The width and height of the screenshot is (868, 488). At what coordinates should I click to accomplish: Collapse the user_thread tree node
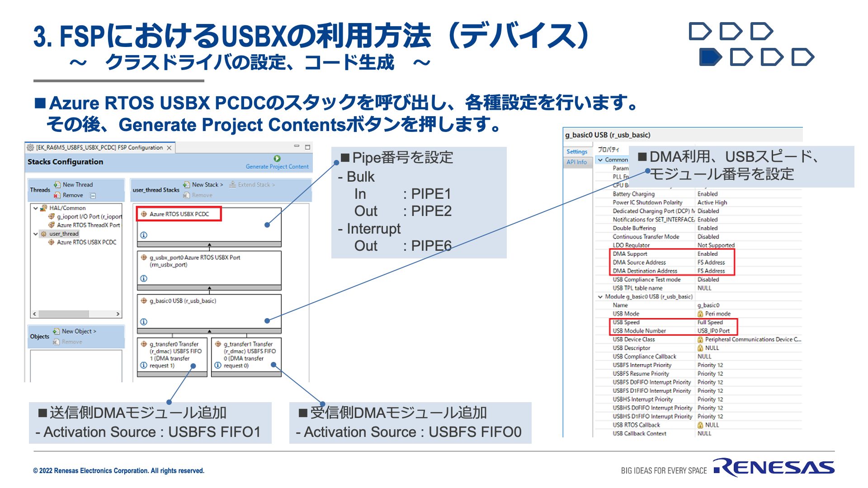(x=35, y=234)
